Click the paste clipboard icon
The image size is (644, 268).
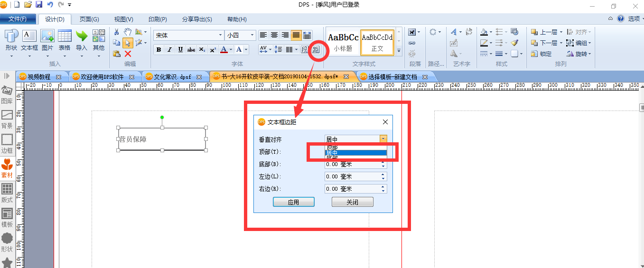coord(117,54)
